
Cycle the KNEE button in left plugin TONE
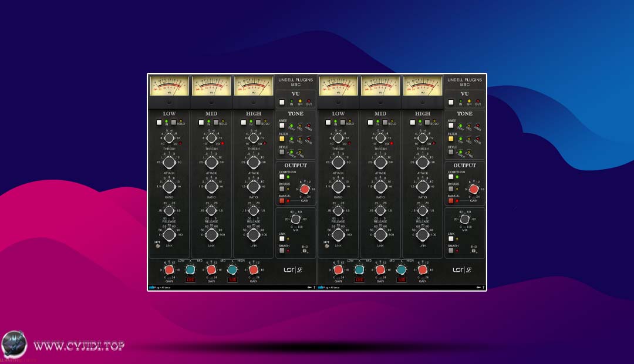click(282, 126)
